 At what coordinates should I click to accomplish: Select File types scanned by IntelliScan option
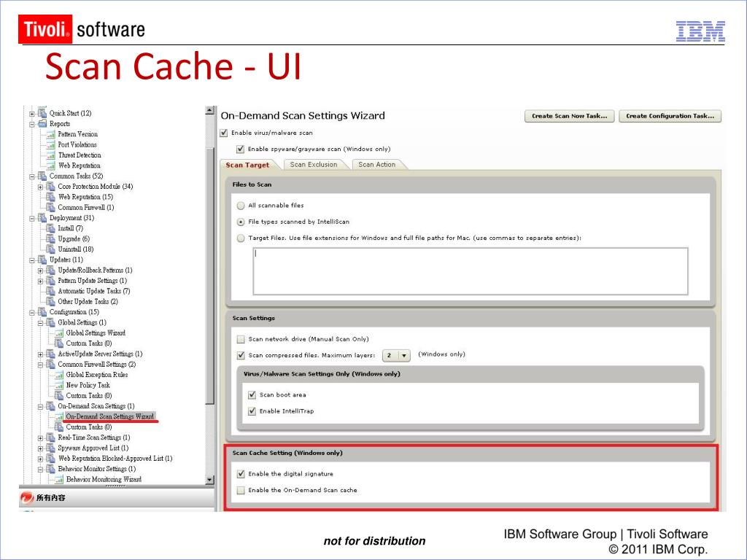click(x=241, y=222)
